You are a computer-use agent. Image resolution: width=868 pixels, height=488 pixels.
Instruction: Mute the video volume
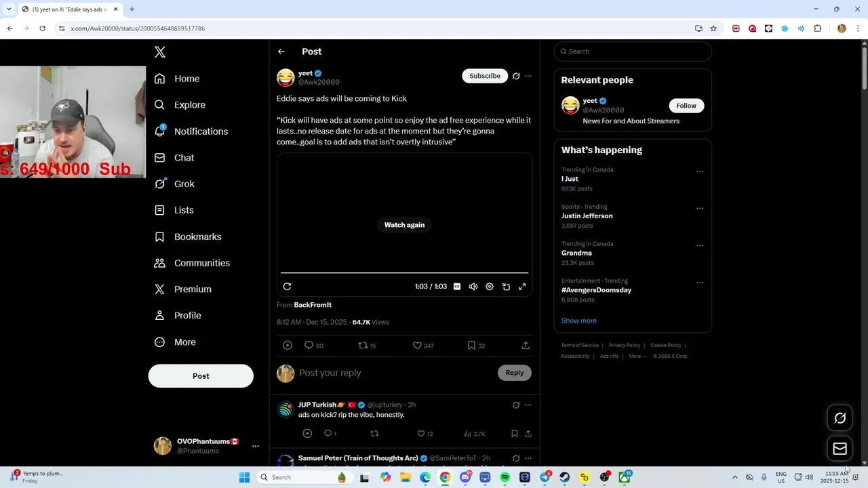click(x=473, y=287)
